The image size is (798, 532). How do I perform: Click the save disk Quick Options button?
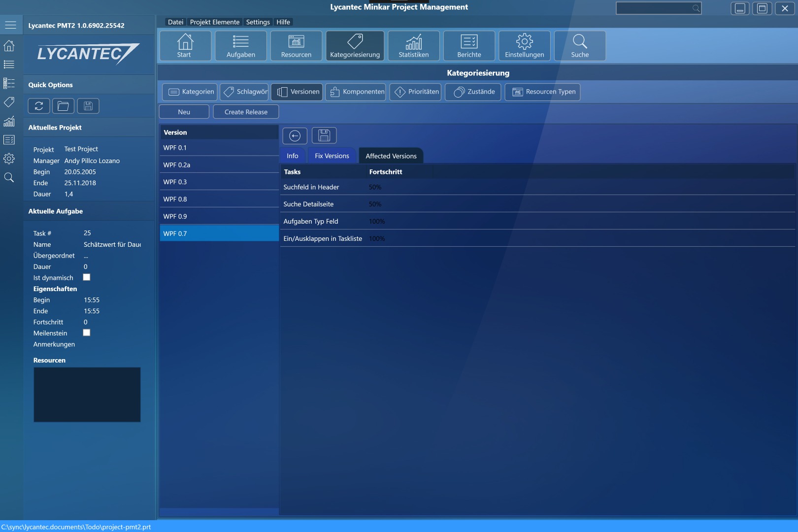(x=88, y=106)
